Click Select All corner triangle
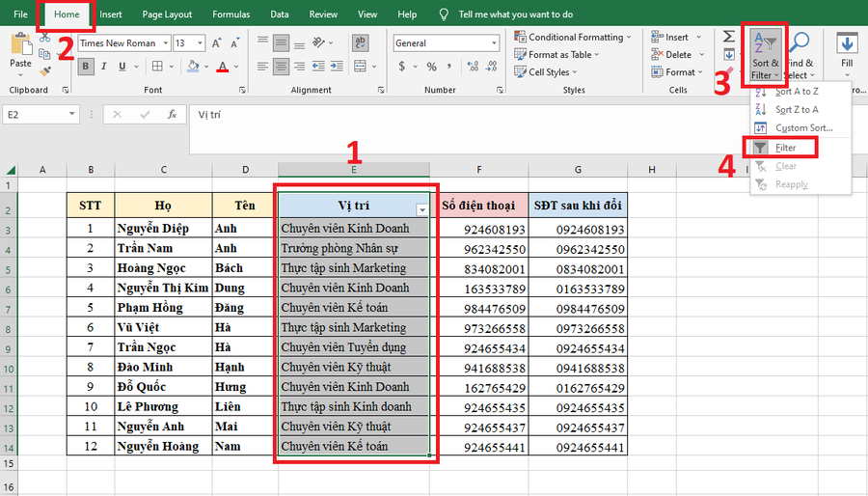The height and width of the screenshot is (496, 868). 10,170
